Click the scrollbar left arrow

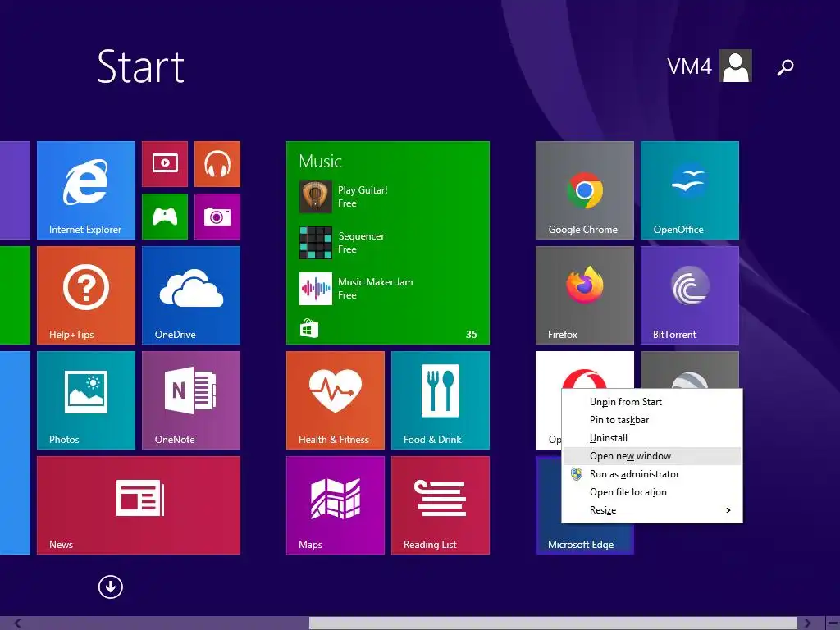17,623
